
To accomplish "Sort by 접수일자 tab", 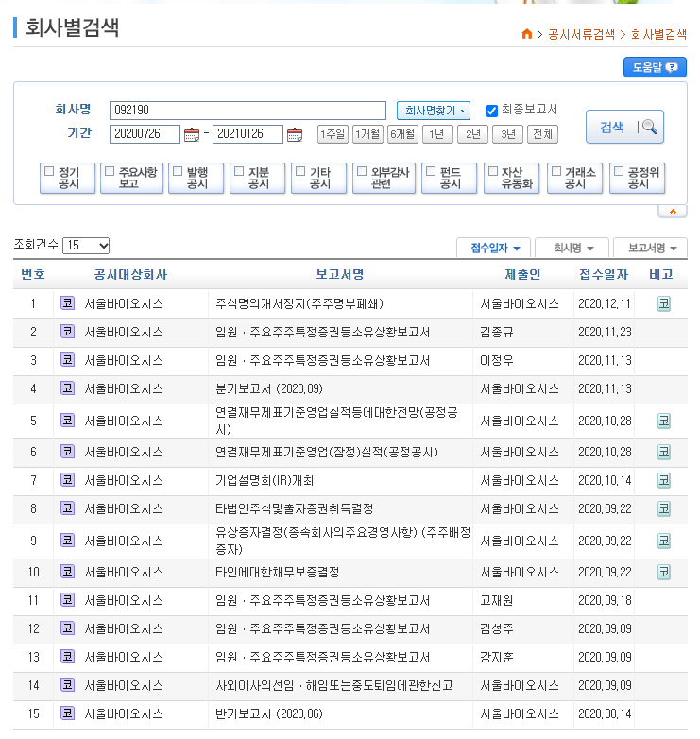I will click(494, 248).
